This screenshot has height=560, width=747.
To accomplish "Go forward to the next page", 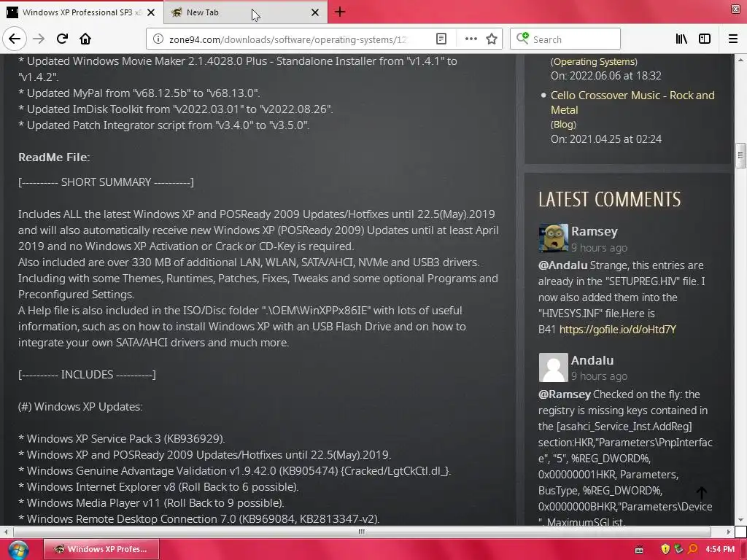I will pos(39,39).
